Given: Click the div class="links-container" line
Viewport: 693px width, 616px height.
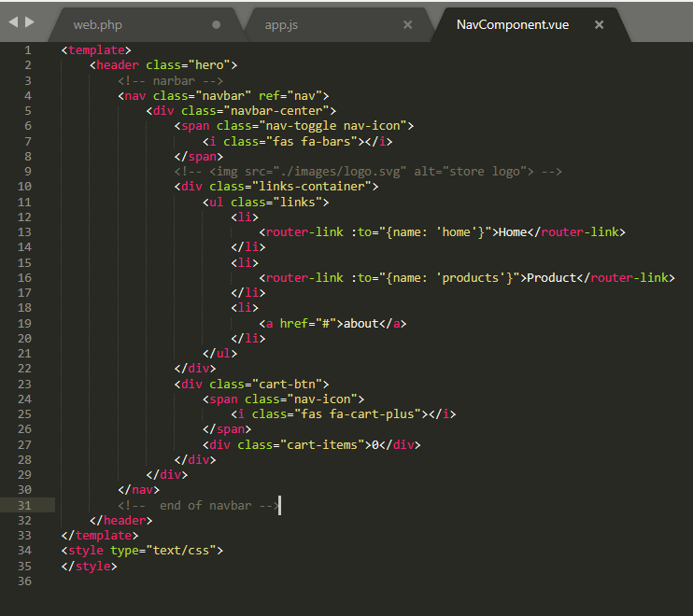Looking at the screenshot, I should coord(276,187).
